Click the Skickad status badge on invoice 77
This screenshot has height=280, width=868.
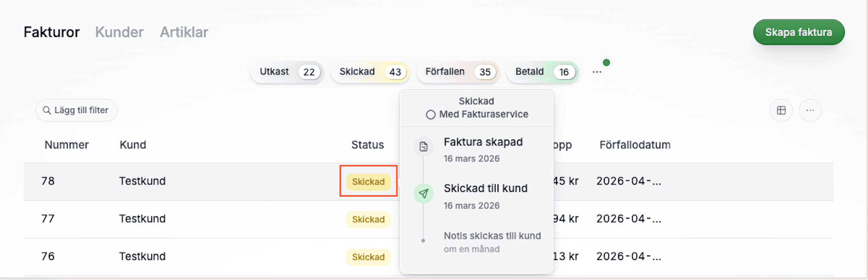[368, 219]
